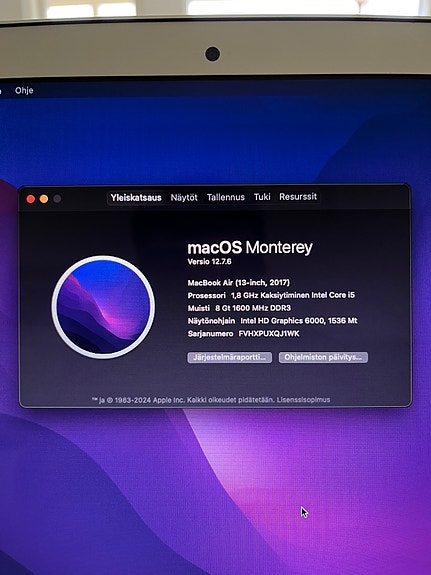The width and height of the screenshot is (431, 575).
Task: Click the macOS Monterey title text
Action: [x=250, y=248]
